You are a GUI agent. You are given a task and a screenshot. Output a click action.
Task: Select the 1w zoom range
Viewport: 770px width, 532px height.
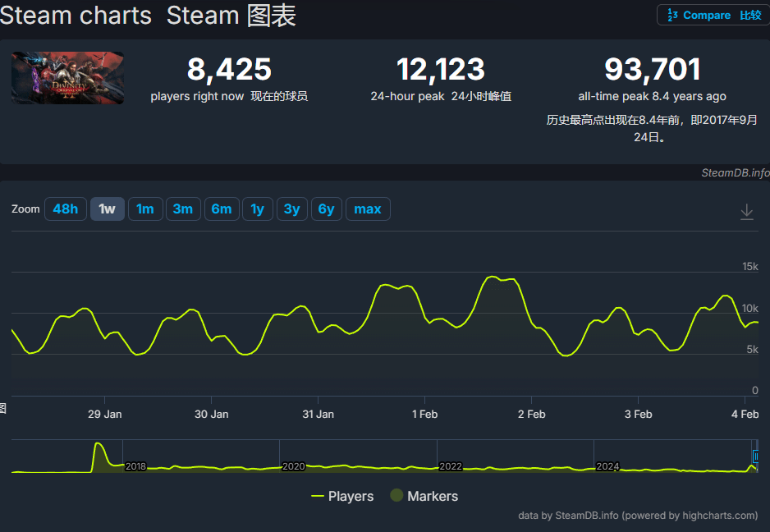[107, 209]
